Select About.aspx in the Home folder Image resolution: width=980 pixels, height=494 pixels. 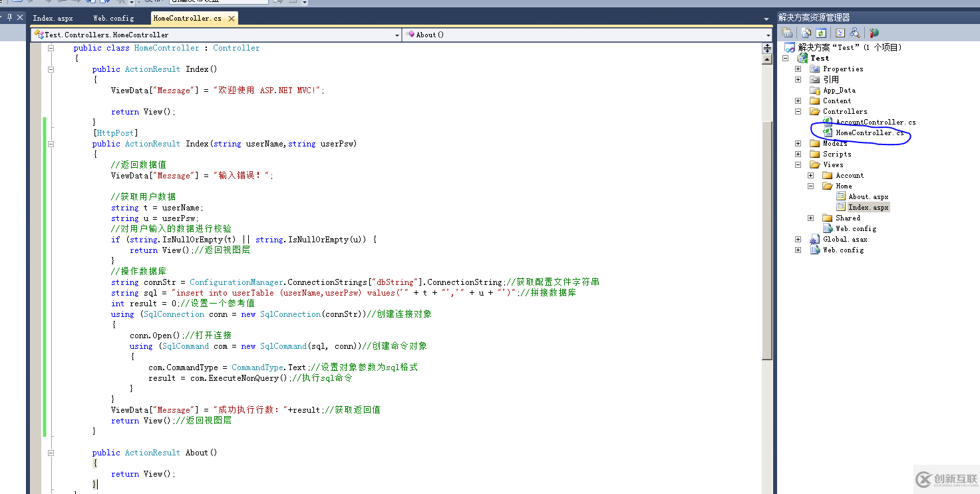coord(868,196)
